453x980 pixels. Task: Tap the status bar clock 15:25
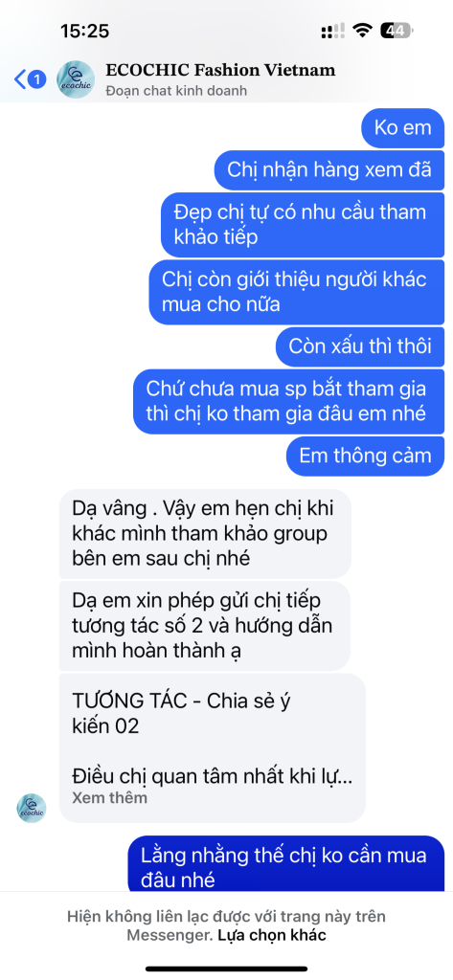pos(85,30)
